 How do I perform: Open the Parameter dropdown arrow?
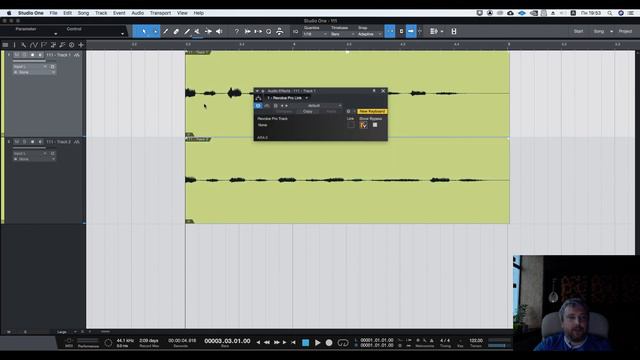pyautogui.click(x=56, y=33)
